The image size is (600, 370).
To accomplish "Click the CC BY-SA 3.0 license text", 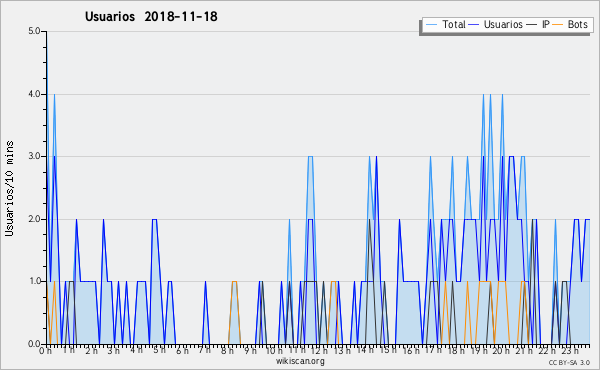I will [x=569, y=362].
